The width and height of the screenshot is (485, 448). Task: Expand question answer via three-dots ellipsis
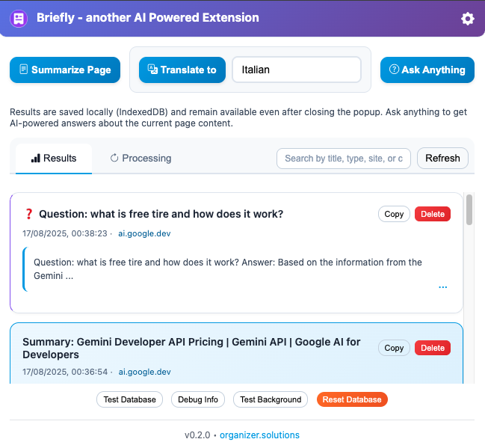point(442,287)
